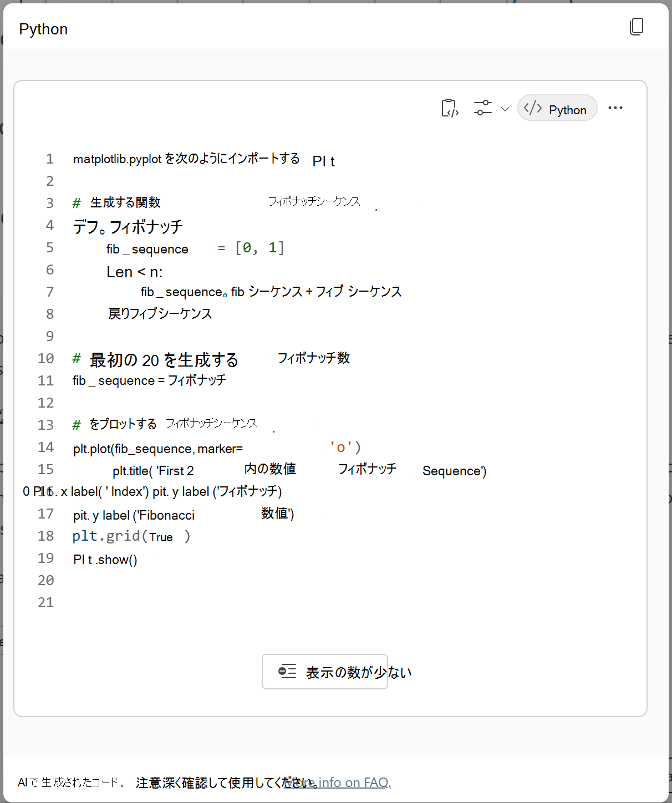Select the Python language badge

[x=557, y=108]
